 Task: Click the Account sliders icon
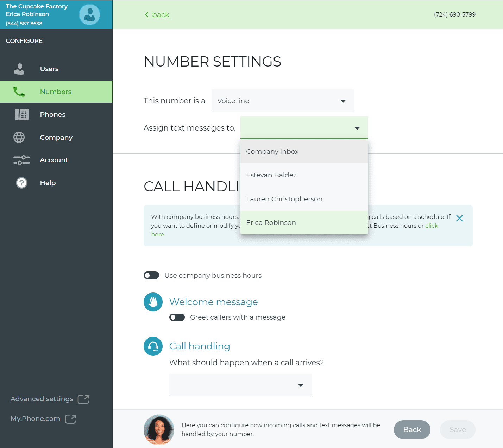tap(21, 160)
